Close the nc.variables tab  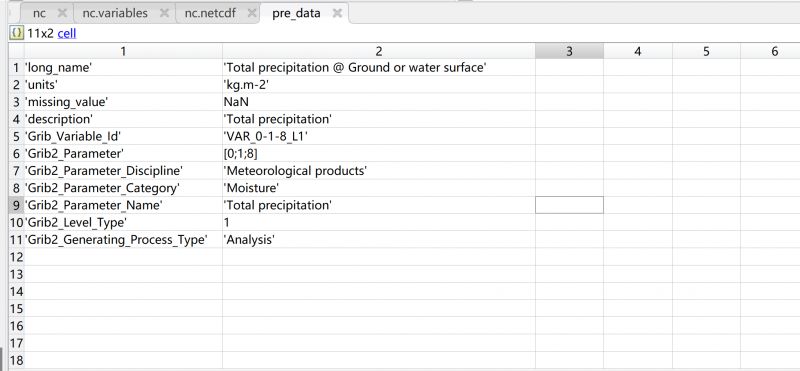point(164,13)
